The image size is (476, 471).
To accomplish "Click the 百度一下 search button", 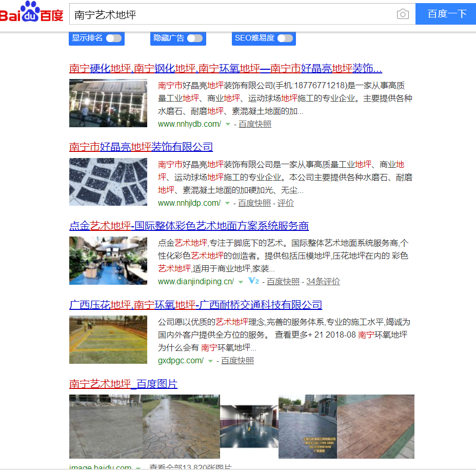I will click(446, 14).
